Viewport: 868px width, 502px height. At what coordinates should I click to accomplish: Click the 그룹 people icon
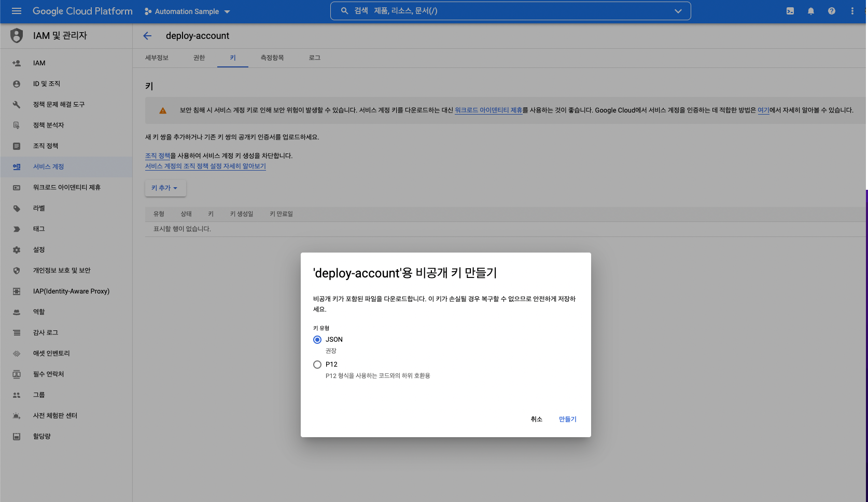click(x=17, y=395)
